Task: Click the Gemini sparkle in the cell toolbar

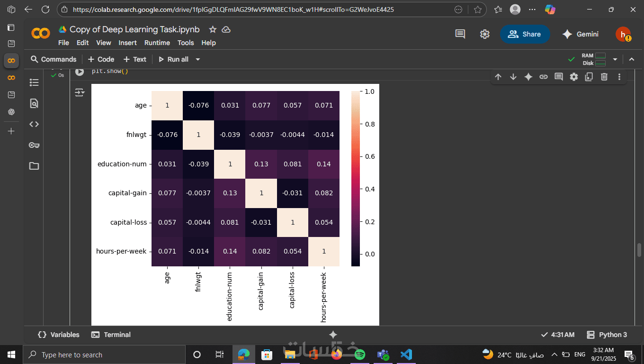Action: click(528, 77)
